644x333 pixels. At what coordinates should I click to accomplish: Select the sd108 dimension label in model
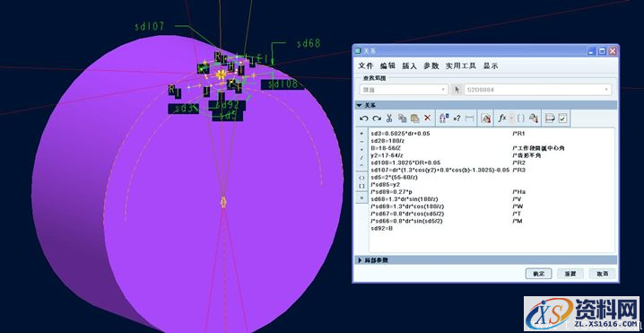click(283, 84)
